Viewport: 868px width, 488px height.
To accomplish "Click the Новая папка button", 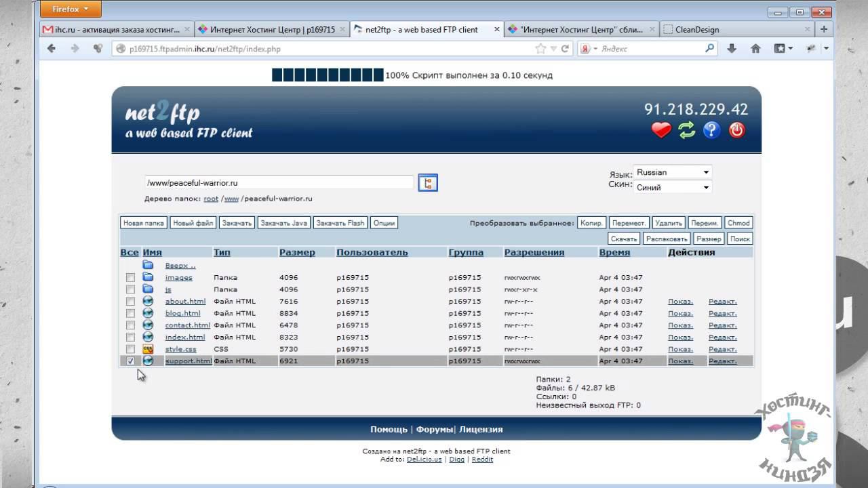I will pos(144,222).
